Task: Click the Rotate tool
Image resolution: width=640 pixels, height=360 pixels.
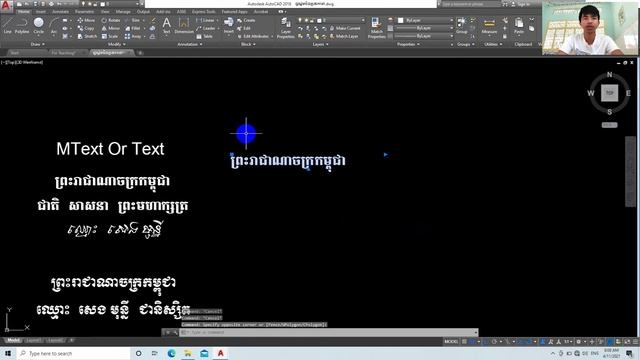Action: [x=111, y=20]
